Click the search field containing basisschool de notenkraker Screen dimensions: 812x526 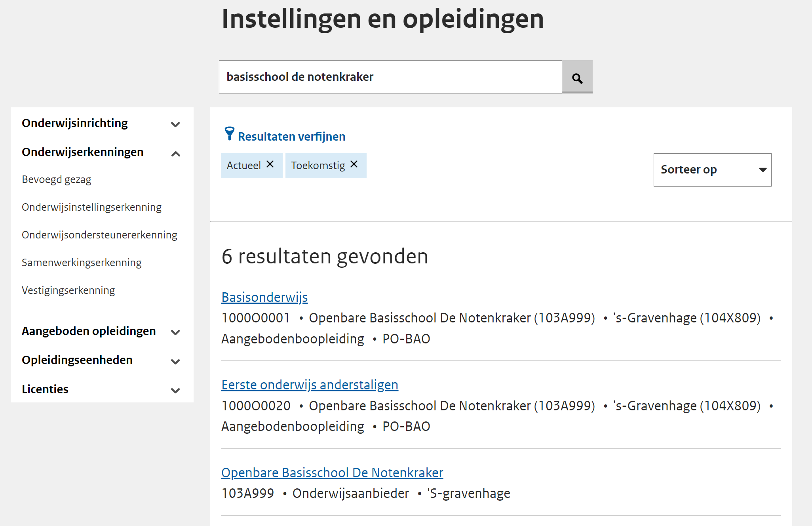(390, 77)
